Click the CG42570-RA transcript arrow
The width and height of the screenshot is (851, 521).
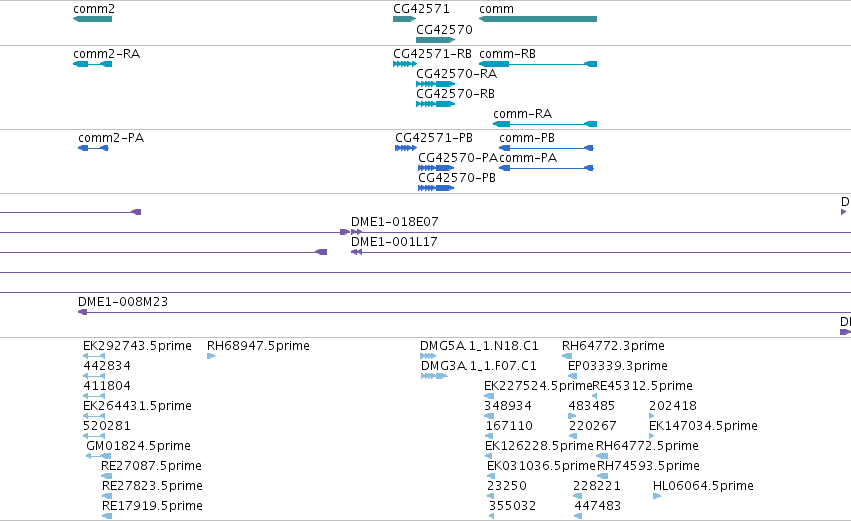435,84
